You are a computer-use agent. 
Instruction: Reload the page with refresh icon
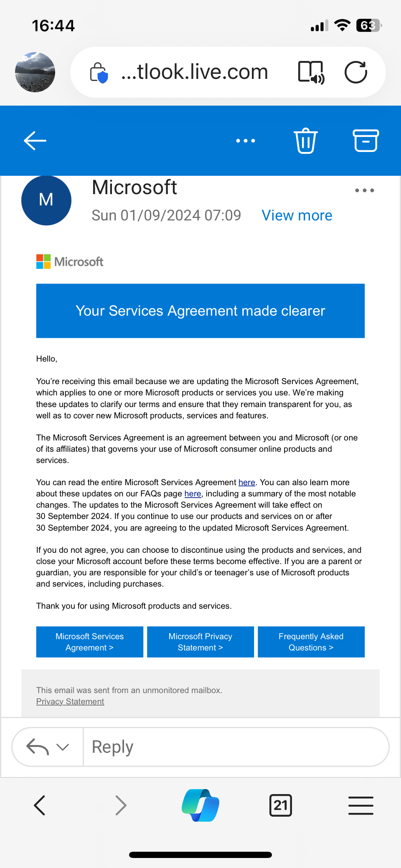coord(356,72)
